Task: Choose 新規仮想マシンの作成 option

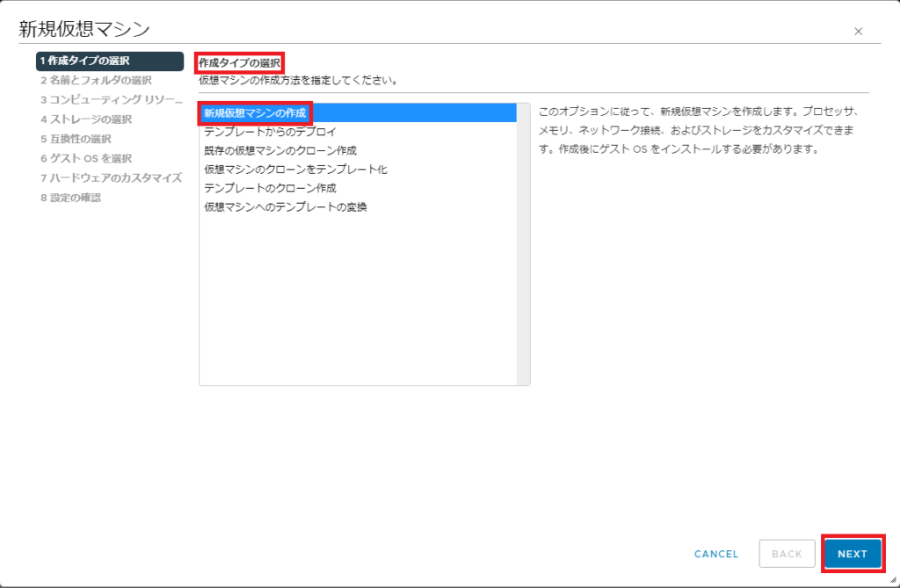Action: [358, 113]
